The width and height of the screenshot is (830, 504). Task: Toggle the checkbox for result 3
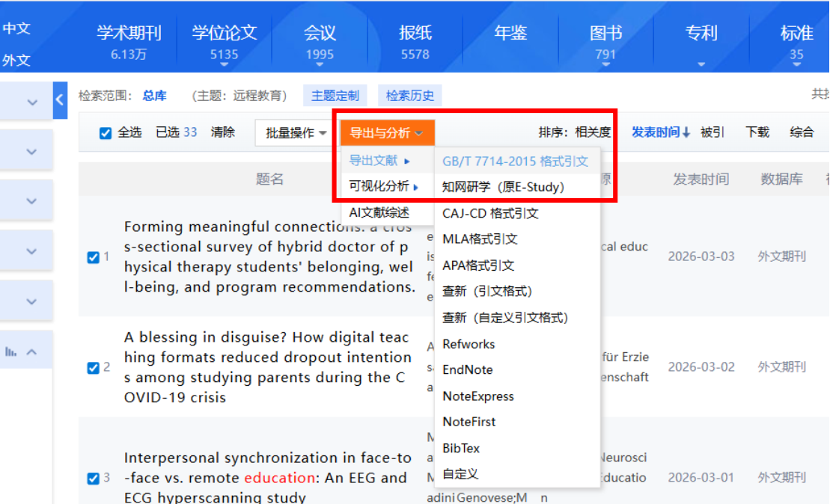(x=94, y=479)
